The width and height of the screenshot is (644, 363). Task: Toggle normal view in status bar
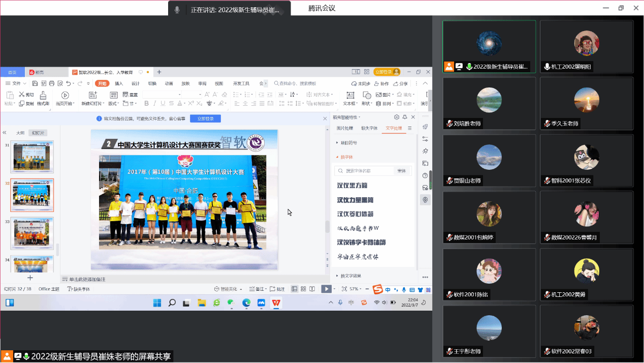pyautogui.click(x=295, y=289)
